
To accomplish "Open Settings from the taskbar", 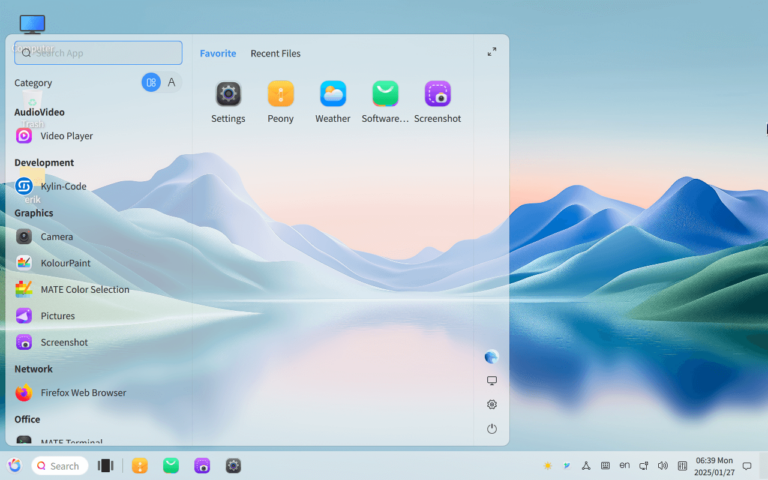I will coord(233,465).
